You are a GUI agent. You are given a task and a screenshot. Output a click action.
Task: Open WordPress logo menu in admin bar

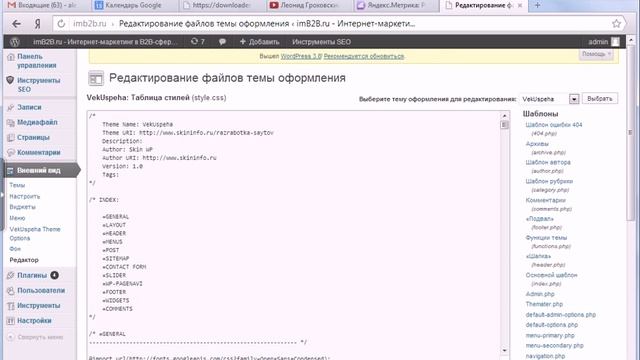click(x=15, y=42)
